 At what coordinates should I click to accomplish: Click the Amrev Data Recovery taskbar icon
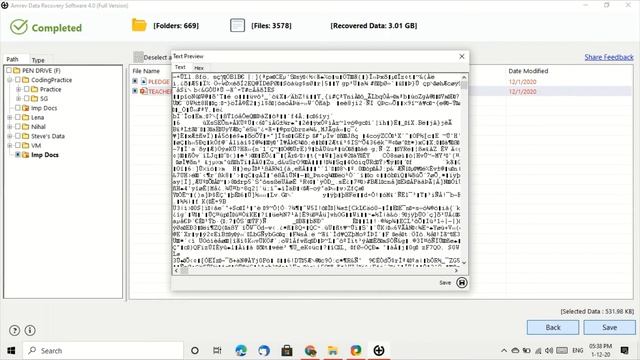click(x=379, y=351)
